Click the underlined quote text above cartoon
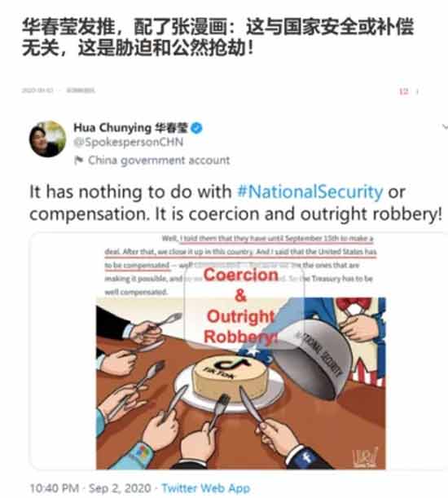Image resolution: width=448 pixels, height=498 pixels. (x=240, y=252)
